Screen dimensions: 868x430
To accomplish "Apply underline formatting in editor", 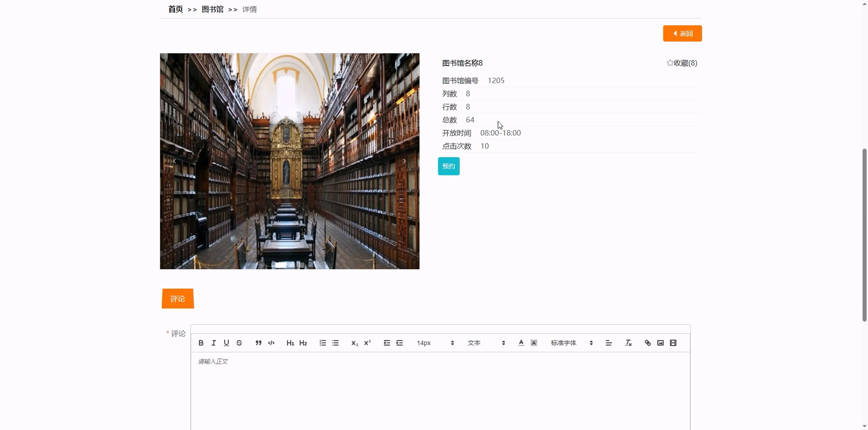I will pyautogui.click(x=226, y=343).
